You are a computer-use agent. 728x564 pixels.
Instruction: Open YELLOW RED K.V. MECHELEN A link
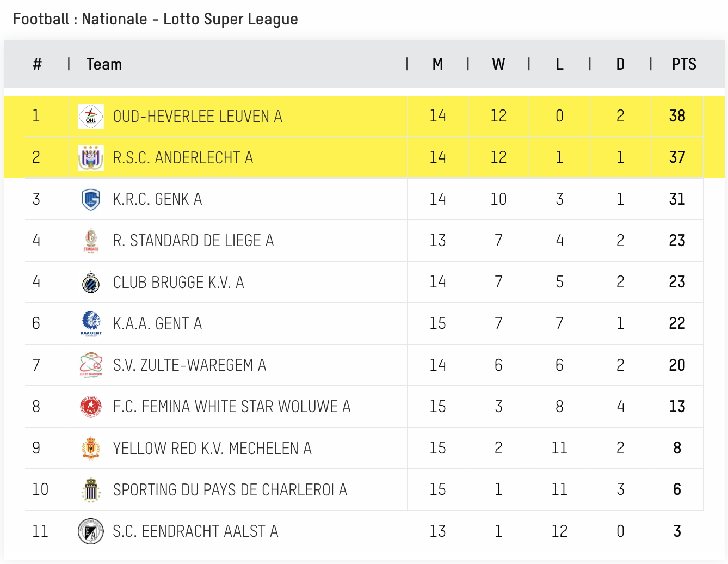[x=212, y=449]
